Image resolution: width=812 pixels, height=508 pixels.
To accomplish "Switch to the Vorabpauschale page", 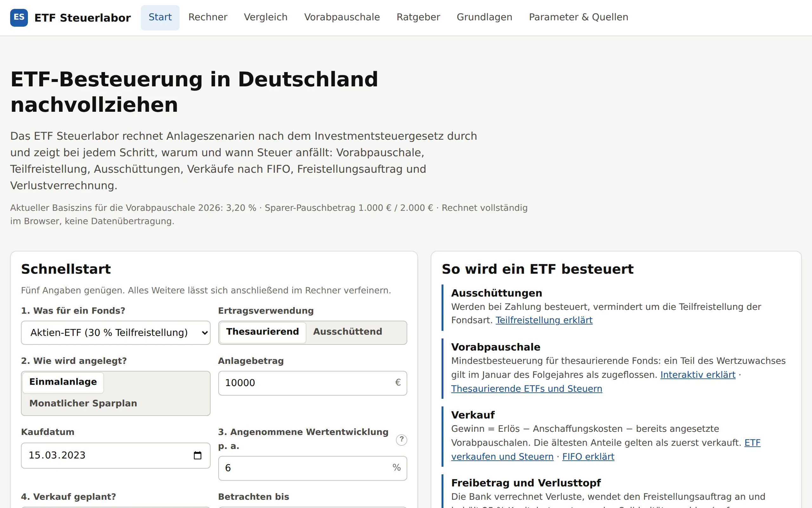I will click(342, 17).
